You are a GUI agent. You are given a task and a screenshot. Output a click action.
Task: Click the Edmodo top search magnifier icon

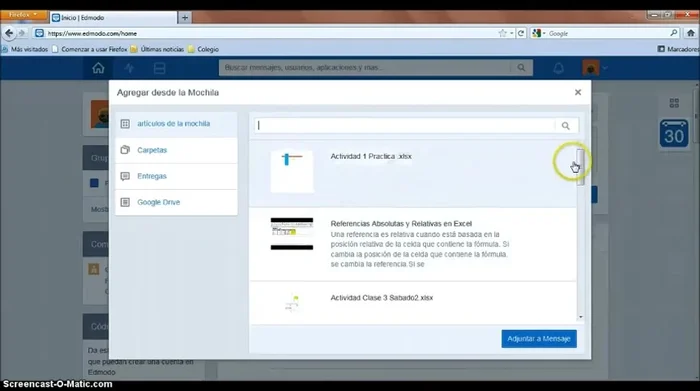pos(521,68)
